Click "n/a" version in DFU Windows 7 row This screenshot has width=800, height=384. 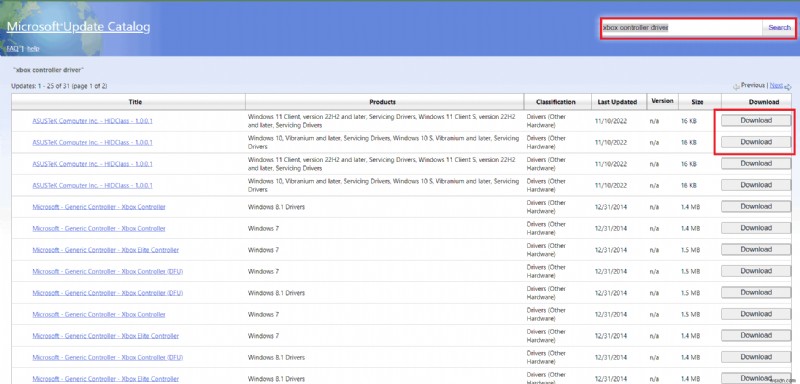pyautogui.click(x=654, y=271)
